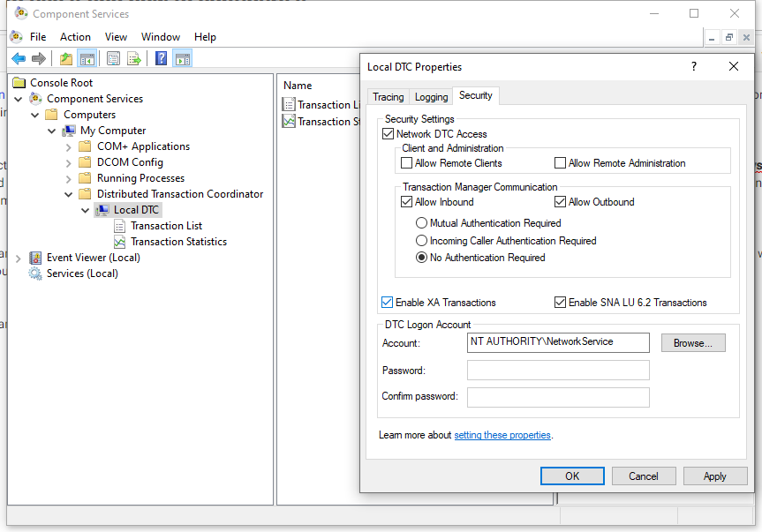Enable Allow Remote Clients checkbox
Viewport: 762px width, 532px height.
point(406,163)
